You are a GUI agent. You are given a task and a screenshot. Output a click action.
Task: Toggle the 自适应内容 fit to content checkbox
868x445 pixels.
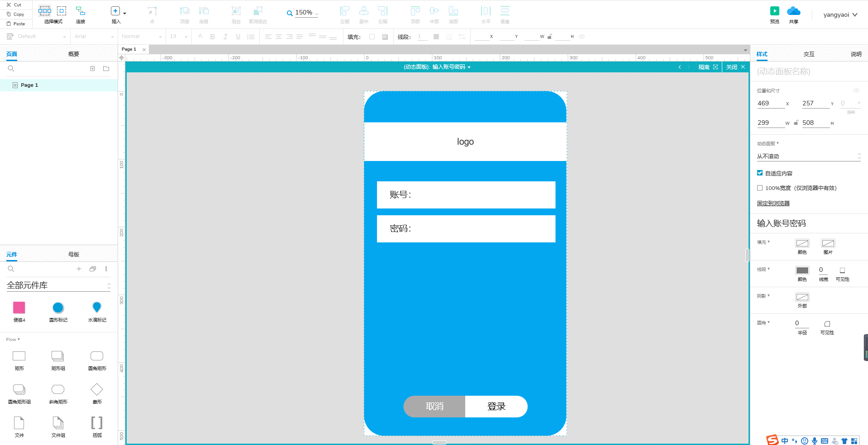pyautogui.click(x=760, y=173)
